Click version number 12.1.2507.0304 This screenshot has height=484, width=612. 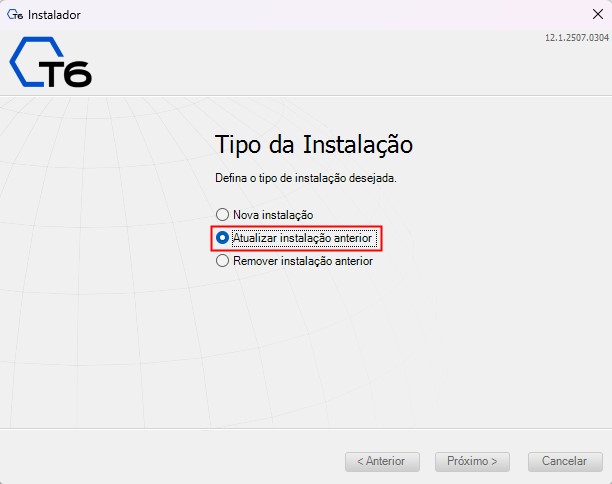(x=576, y=38)
